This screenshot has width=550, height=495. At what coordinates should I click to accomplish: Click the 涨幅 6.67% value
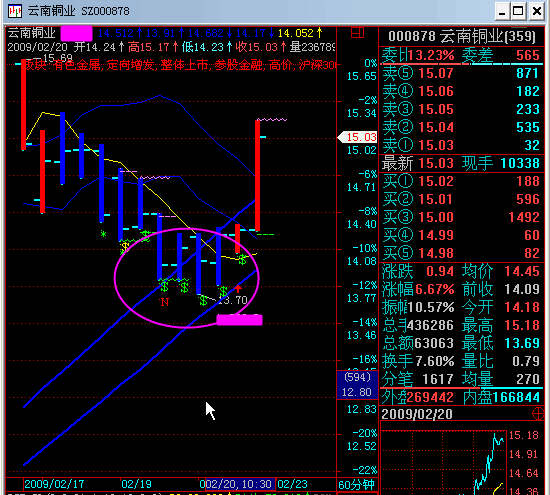coord(435,289)
